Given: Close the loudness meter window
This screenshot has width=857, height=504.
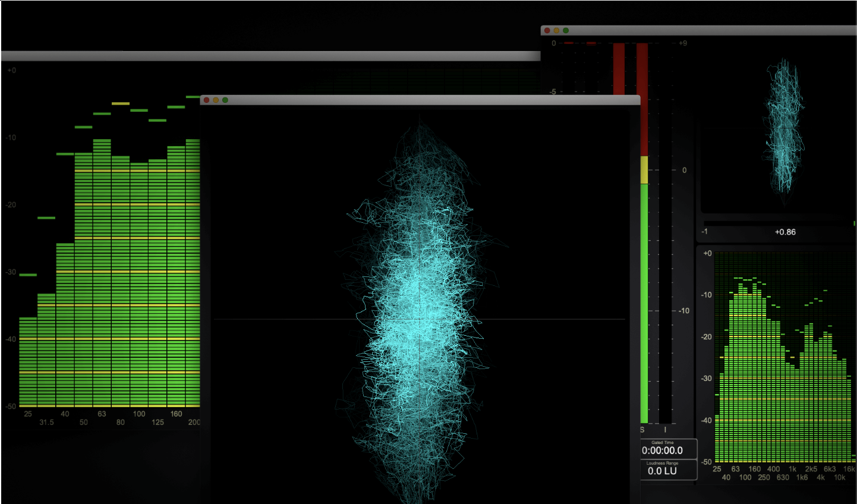Looking at the screenshot, I should tap(547, 30).
